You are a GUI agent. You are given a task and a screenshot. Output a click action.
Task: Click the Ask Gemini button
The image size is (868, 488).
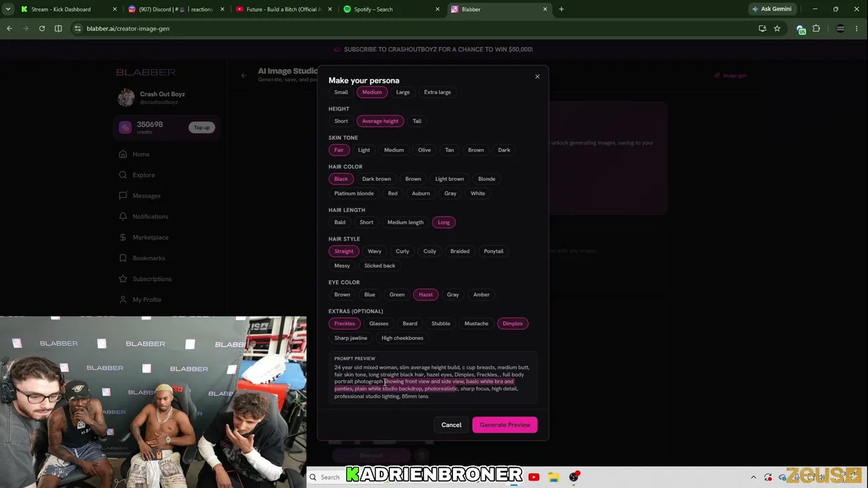coord(772,9)
